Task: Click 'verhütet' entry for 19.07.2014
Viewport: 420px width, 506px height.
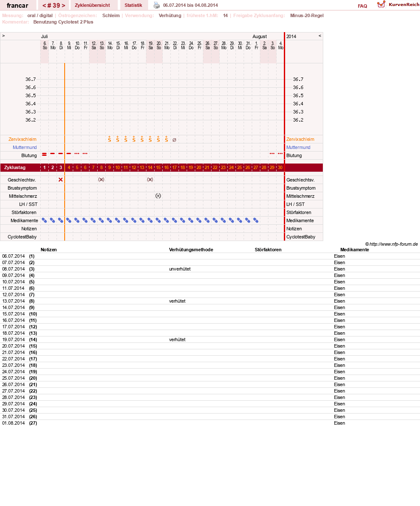Action: [177, 339]
